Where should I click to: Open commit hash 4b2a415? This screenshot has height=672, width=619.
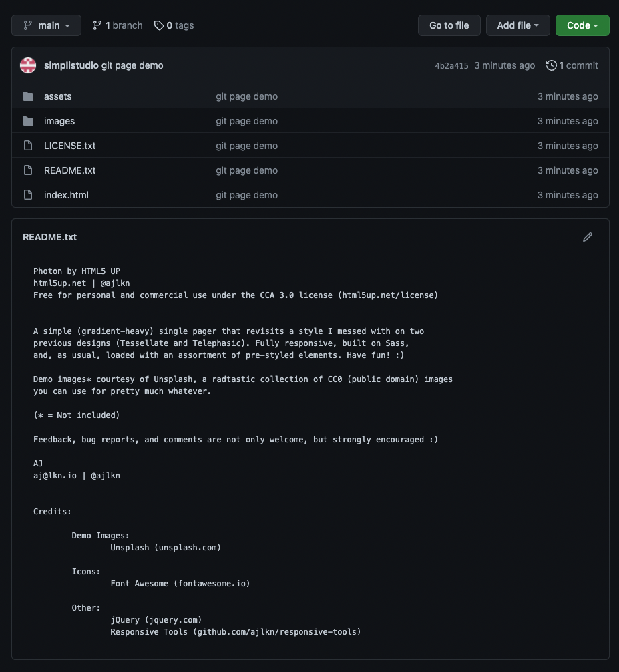click(x=451, y=66)
